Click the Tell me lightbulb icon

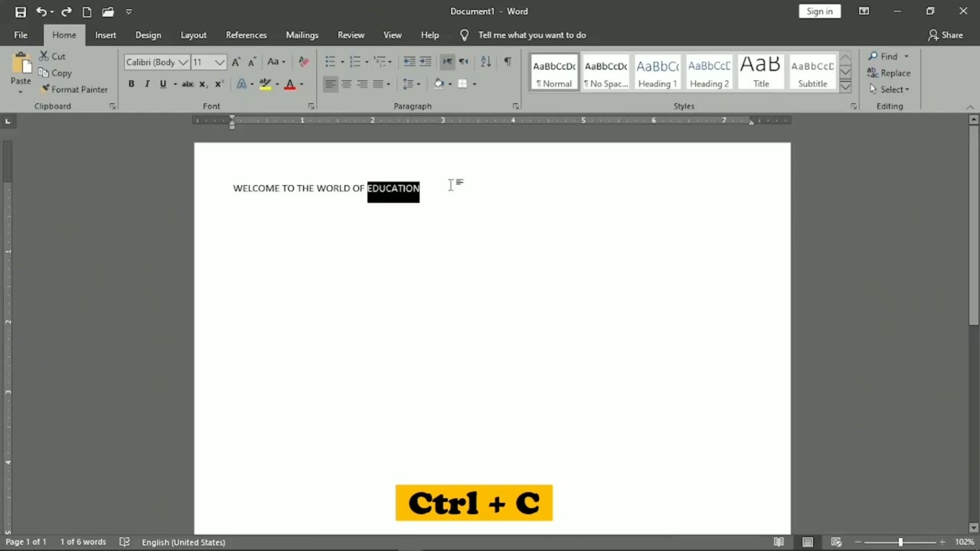[x=464, y=35]
